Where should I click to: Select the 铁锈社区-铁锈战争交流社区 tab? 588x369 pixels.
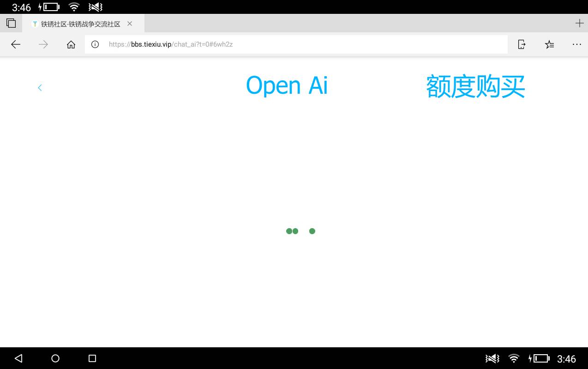coord(81,24)
